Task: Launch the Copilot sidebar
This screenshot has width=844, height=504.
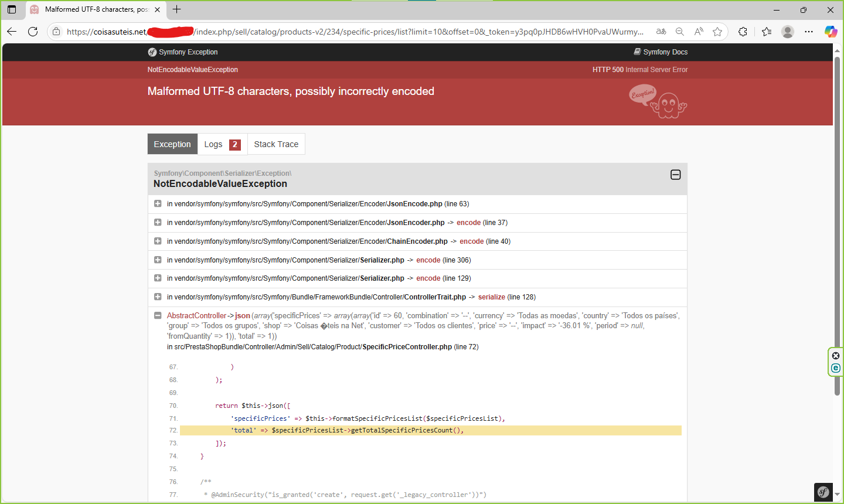Action: (831, 32)
